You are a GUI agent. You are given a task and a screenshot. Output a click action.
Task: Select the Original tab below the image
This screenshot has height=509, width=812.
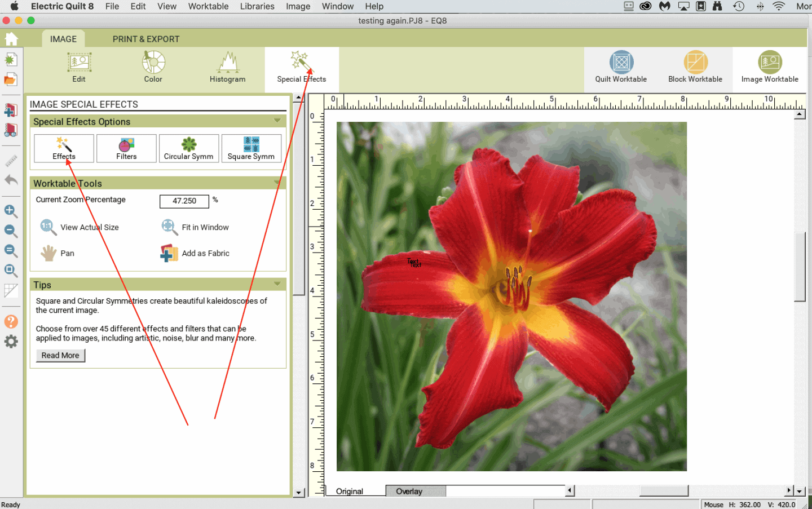[350, 492]
